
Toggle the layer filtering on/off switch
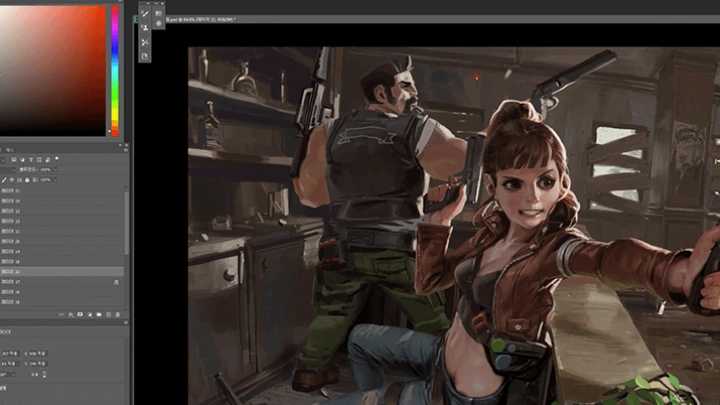(x=56, y=159)
